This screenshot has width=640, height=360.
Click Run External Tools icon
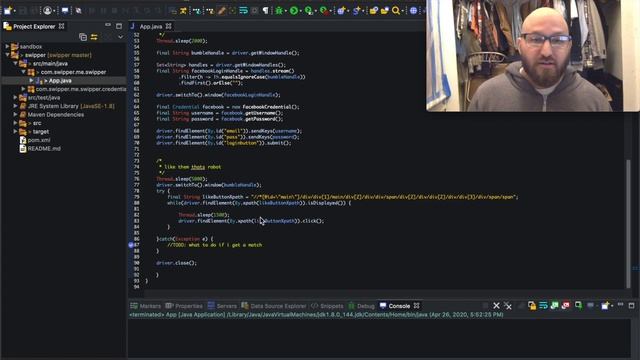pos(324,11)
